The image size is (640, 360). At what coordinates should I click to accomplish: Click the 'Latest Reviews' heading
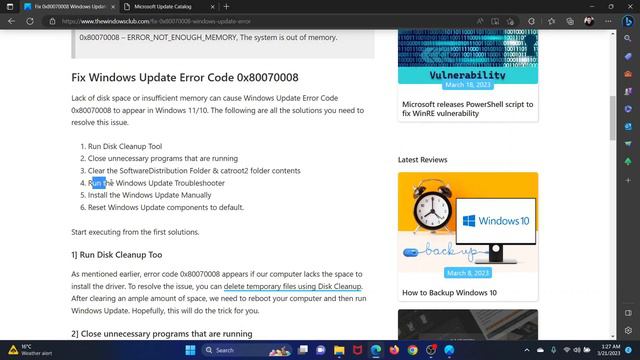click(422, 160)
